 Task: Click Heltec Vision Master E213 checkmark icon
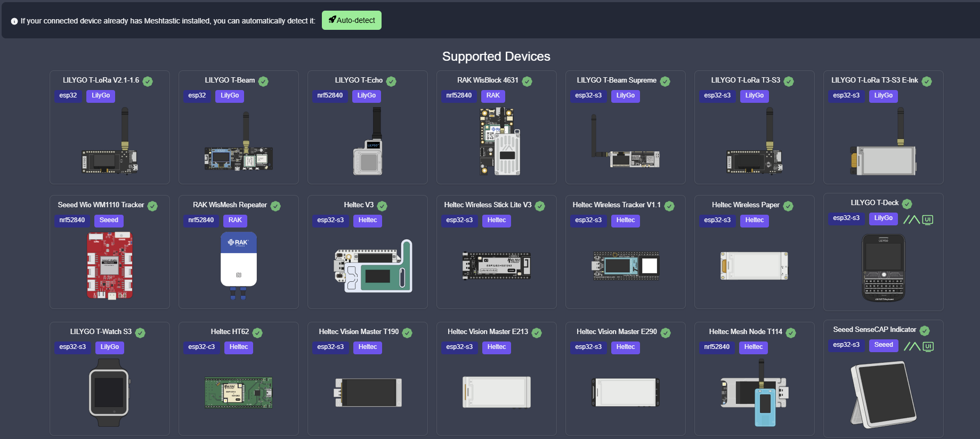[x=537, y=333]
